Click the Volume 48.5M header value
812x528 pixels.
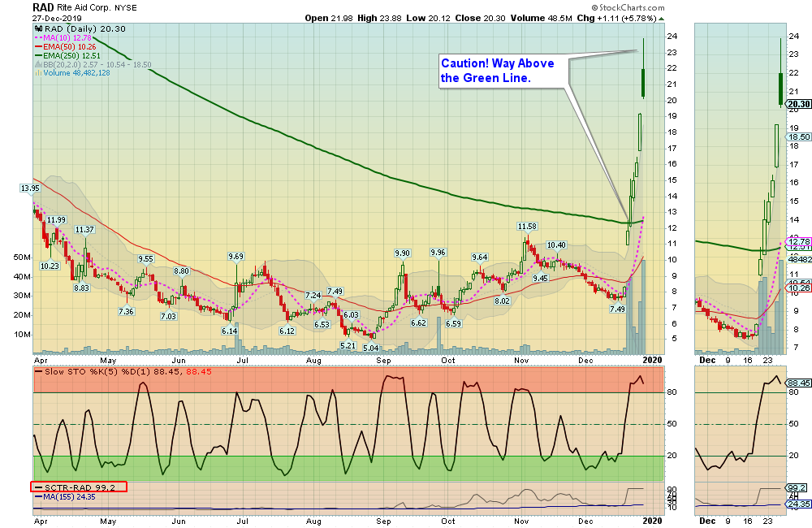pyautogui.click(x=541, y=18)
